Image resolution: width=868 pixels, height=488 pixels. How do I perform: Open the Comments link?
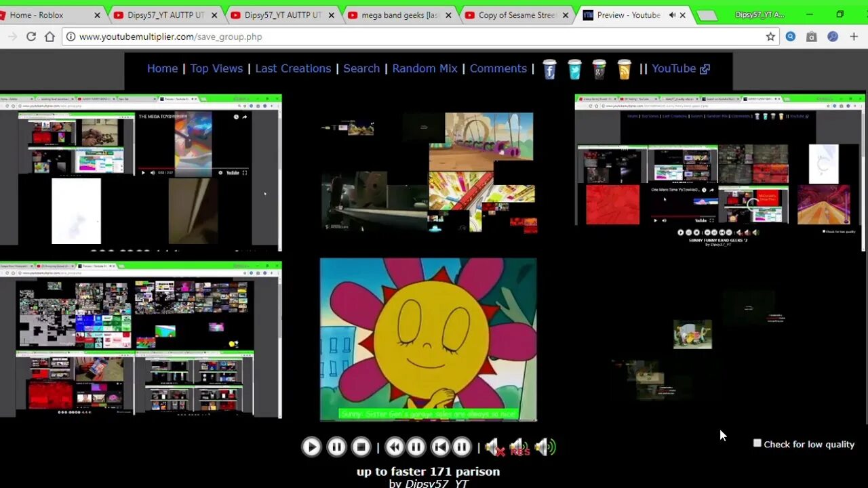coord(498,68)
